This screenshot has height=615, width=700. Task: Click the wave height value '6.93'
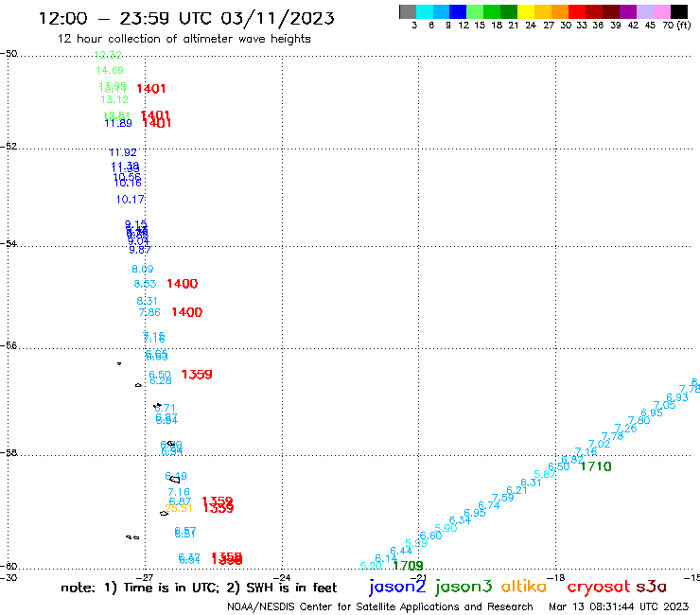pos(677,397)
